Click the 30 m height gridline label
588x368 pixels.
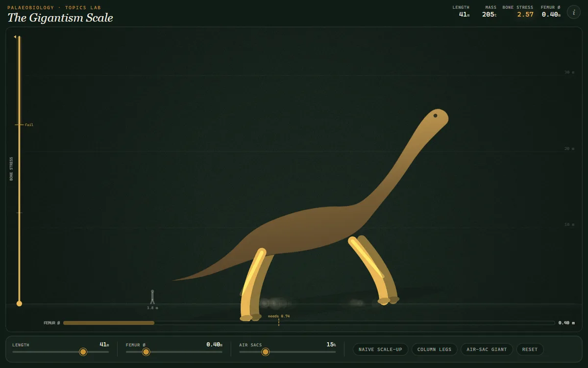pos(569,72)
